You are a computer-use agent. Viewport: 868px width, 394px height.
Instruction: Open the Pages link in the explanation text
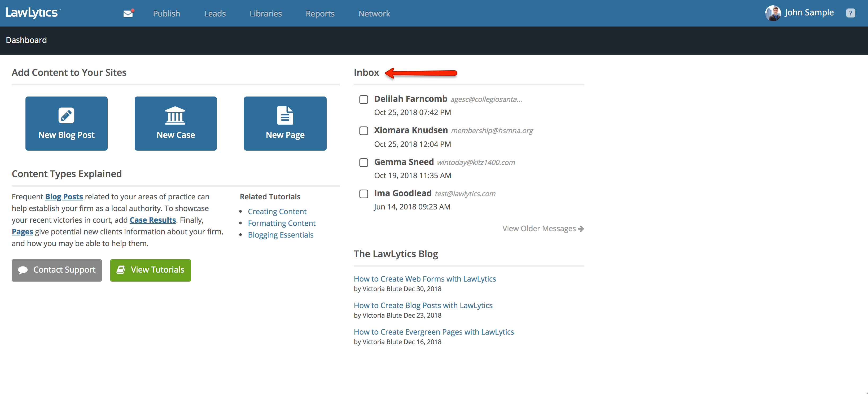22,231
